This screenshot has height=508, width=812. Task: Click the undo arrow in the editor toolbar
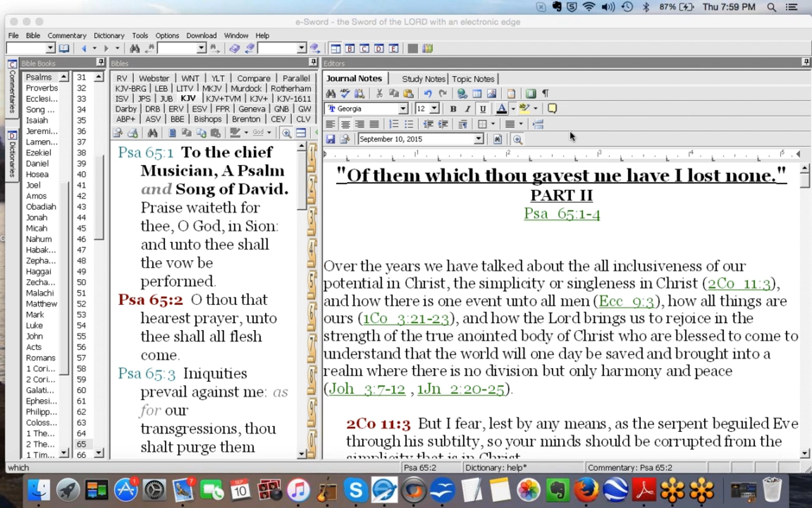pos(428,93)
